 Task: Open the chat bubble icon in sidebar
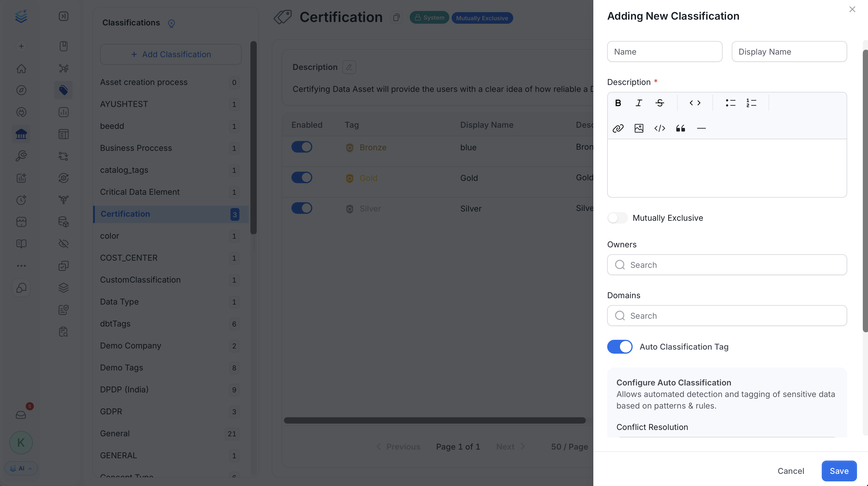coord(21,288)
